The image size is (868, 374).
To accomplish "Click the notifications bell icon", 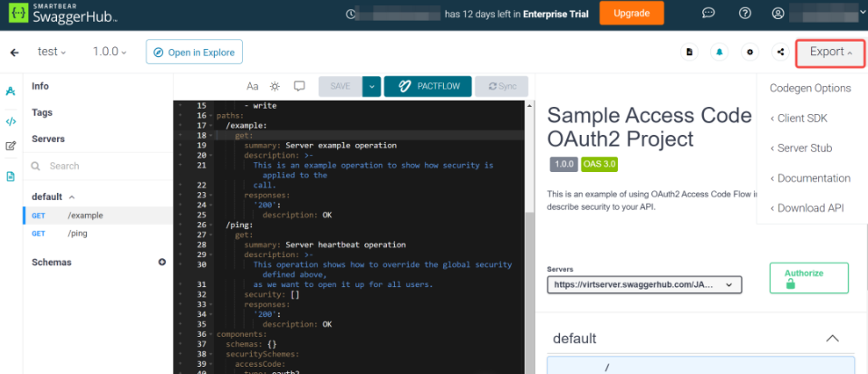I will click(x=719, y=52).
